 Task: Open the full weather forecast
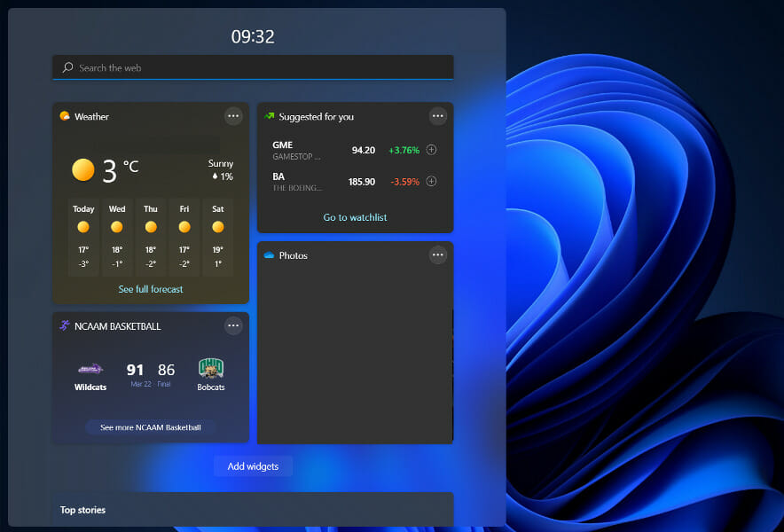[150, 288]
